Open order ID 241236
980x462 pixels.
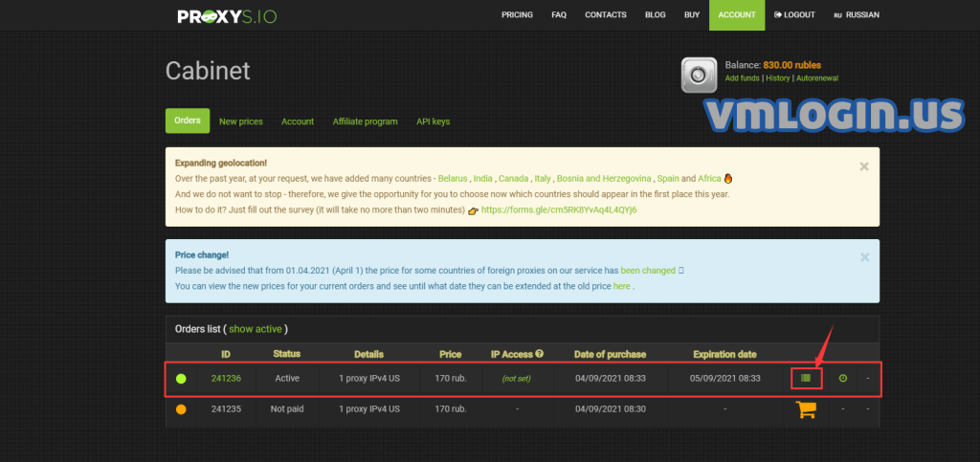tap(226, 379)
